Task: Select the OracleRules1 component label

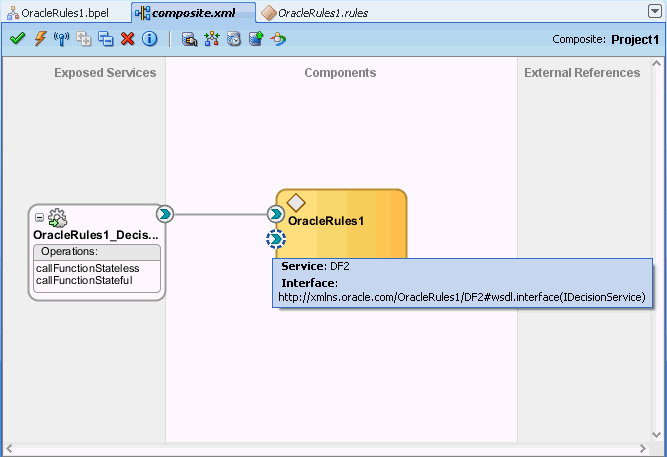Action: 326,221
